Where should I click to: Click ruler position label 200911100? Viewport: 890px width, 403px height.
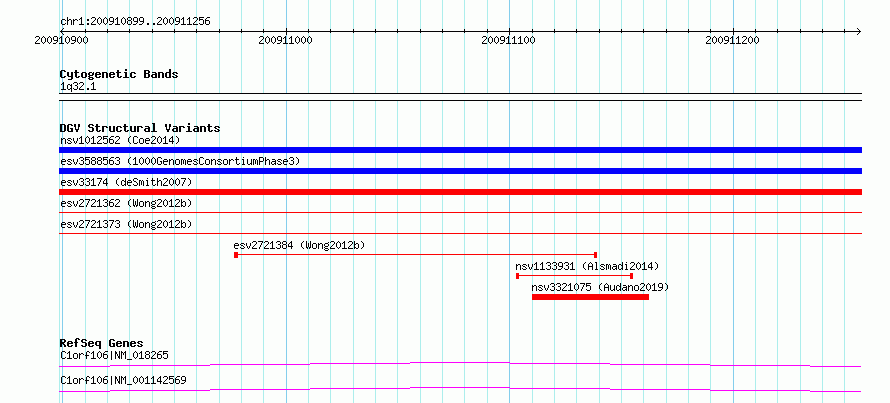click(x=508, y=41)
